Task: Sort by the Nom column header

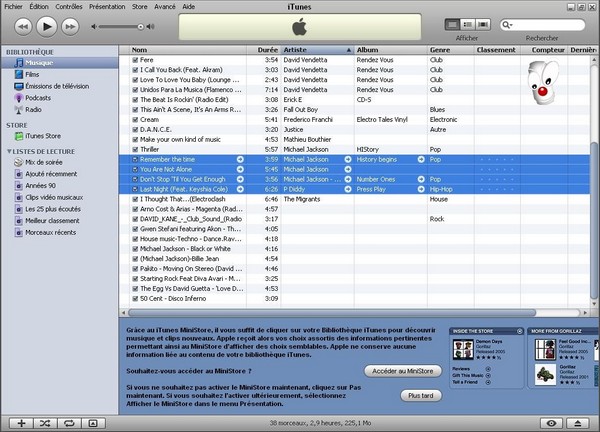Action: coord(188,50)
